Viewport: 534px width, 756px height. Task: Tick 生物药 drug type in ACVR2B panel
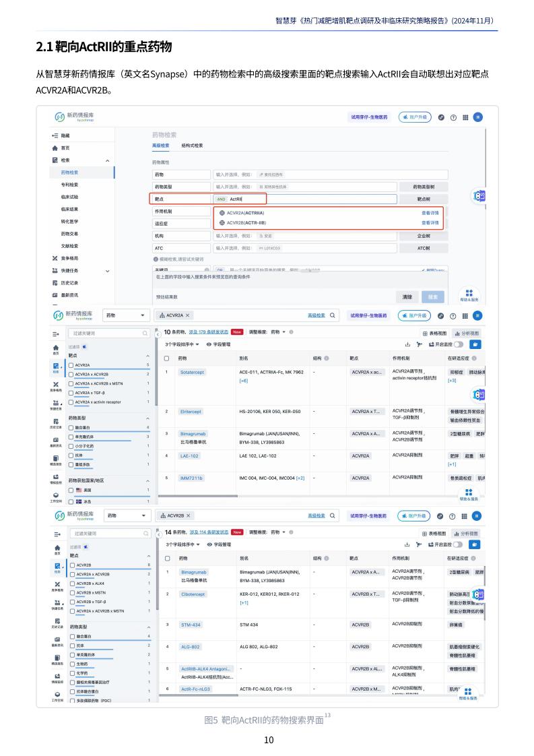pyautogui.click(x=72, y=664)
